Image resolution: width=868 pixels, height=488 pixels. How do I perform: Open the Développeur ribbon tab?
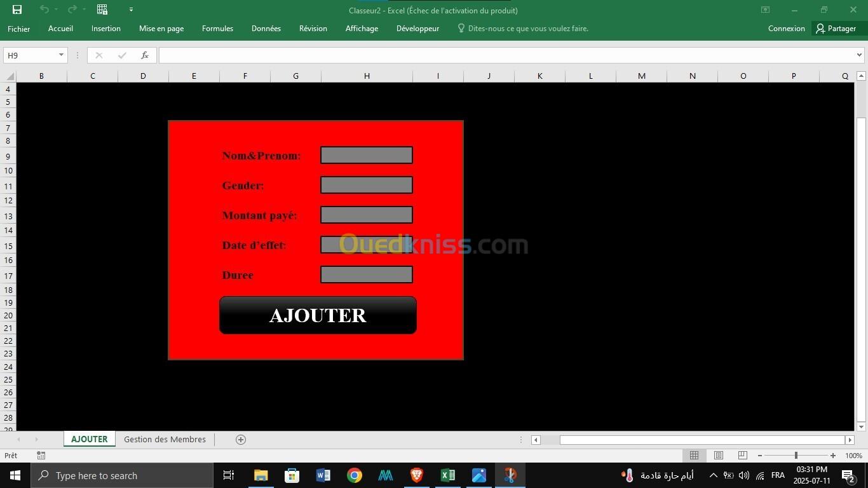coord(417,29)
